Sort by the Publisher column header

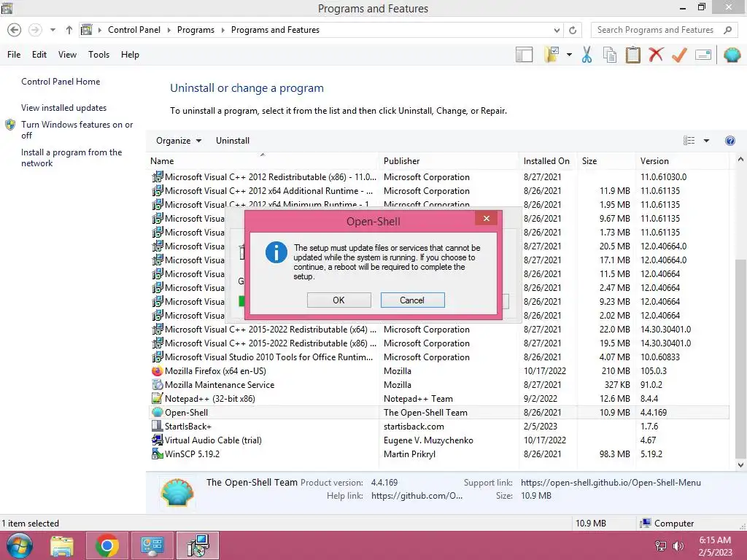449,161
